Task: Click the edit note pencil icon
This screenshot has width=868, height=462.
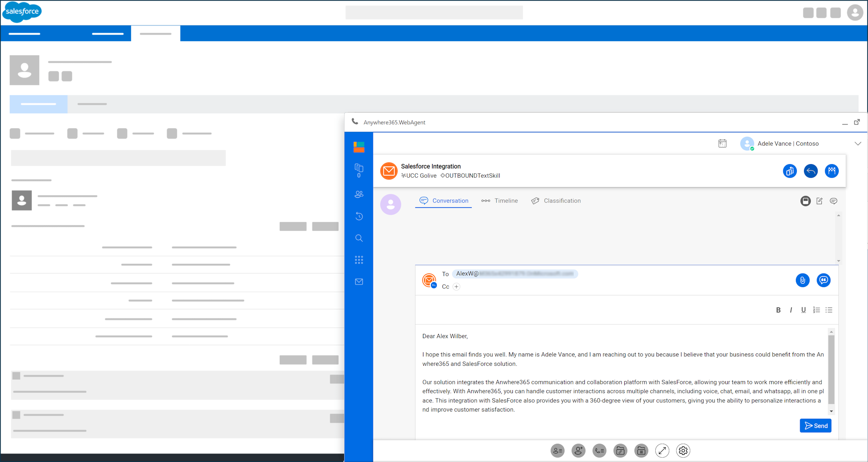Action: (820, 201)
